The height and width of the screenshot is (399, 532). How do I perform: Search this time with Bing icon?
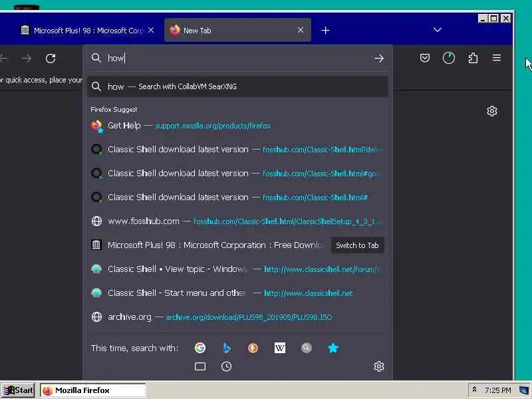pyautogui.click(x=227, y=348)
